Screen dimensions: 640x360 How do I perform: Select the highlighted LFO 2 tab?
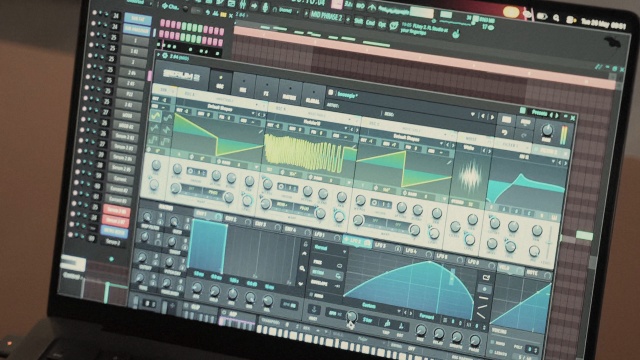tap(357, 242)
